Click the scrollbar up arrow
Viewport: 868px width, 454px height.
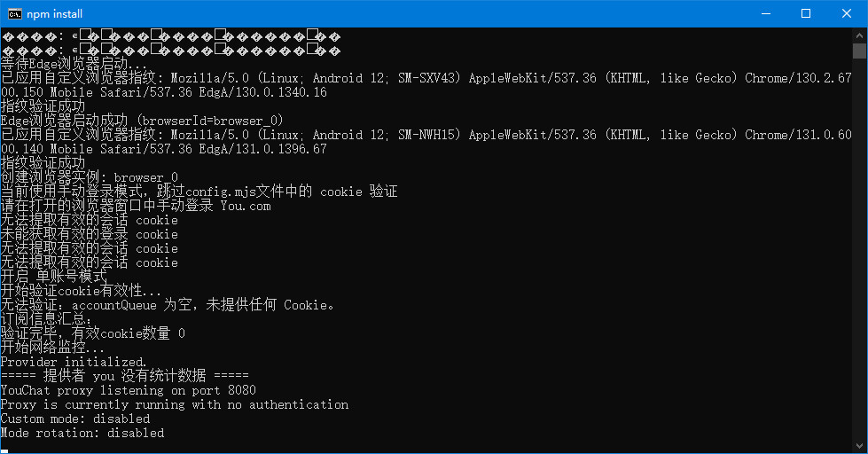[x=859, y=35]
